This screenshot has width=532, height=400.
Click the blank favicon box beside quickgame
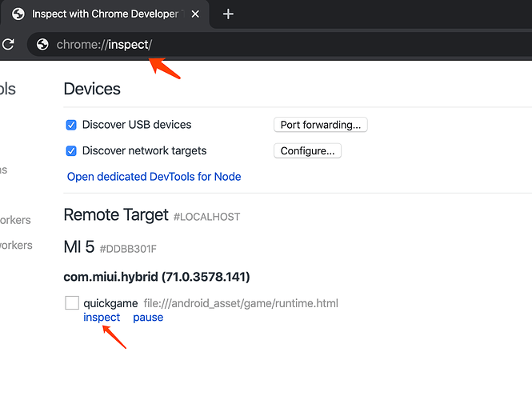[72, 303]
